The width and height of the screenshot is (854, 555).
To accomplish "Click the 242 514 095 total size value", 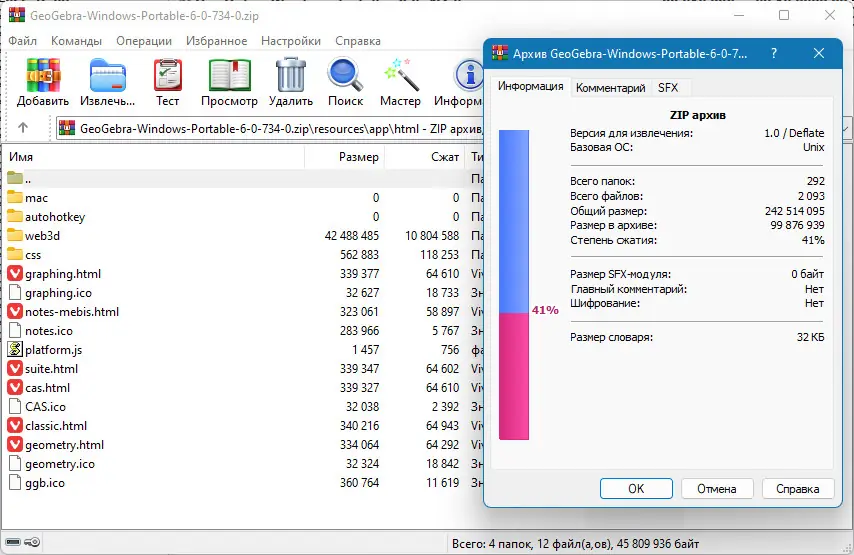I will click(795, 211).
